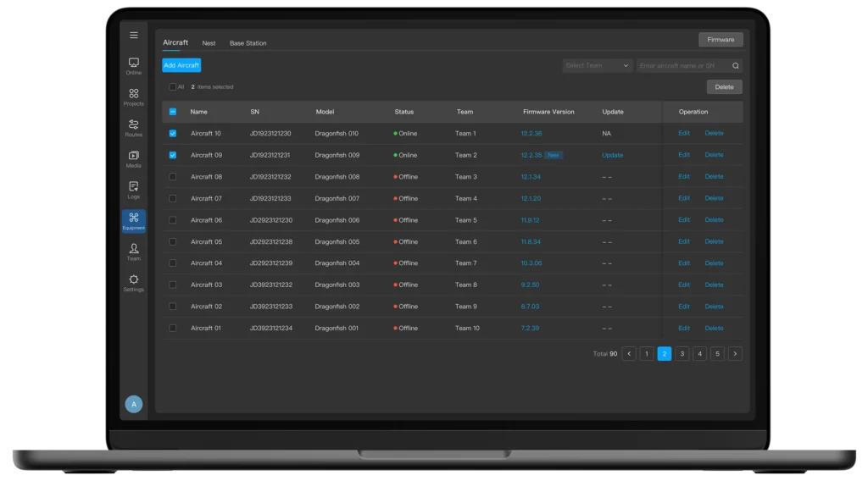Screen dimensions: 868x481
Task: Click the Add Aircraft button
Action: pyautogui.click(x=181, y=65)
